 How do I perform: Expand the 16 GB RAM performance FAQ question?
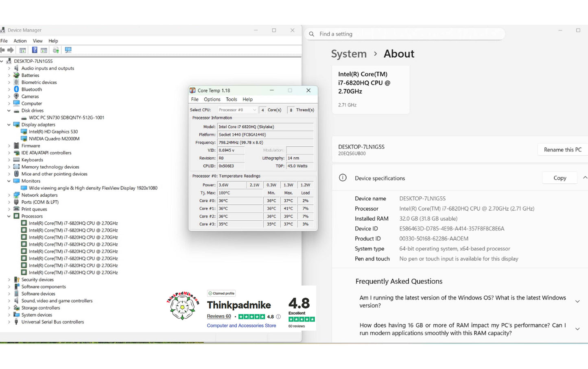[577, 329]
